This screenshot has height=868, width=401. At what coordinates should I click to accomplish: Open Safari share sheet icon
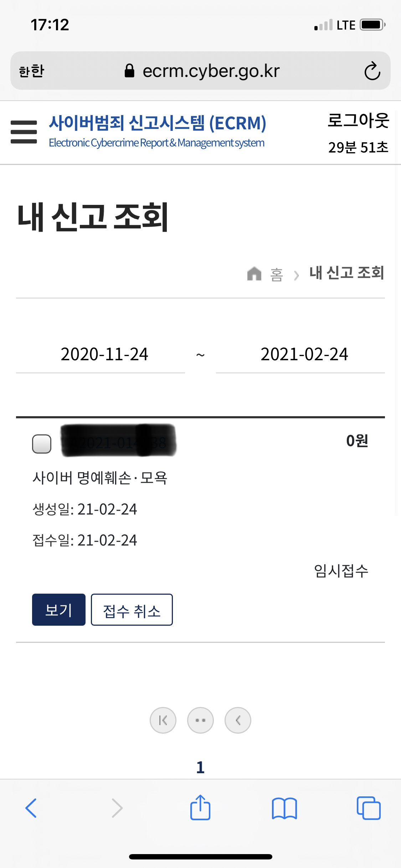(x=200, y=807)
